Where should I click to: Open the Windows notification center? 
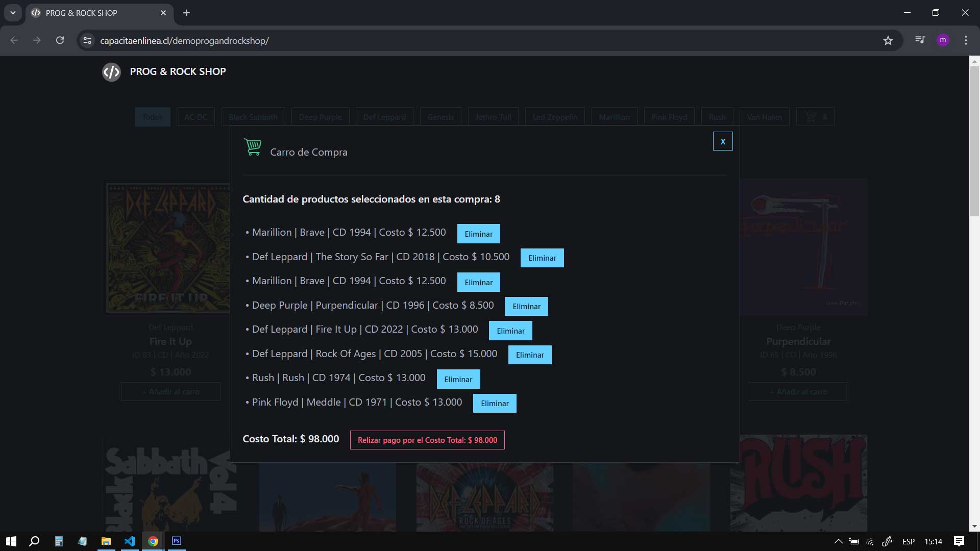pos(959,541)
